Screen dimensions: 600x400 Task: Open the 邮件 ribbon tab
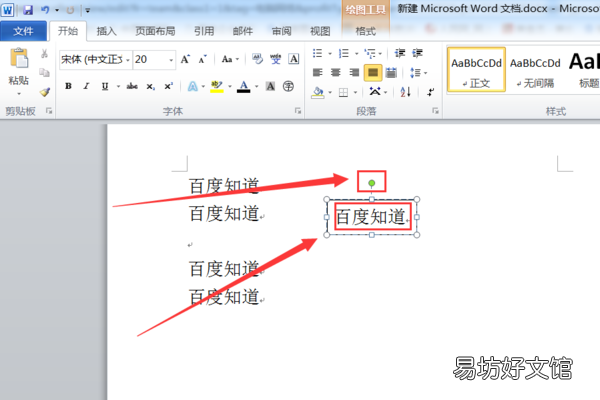click(x=243, y=31)
